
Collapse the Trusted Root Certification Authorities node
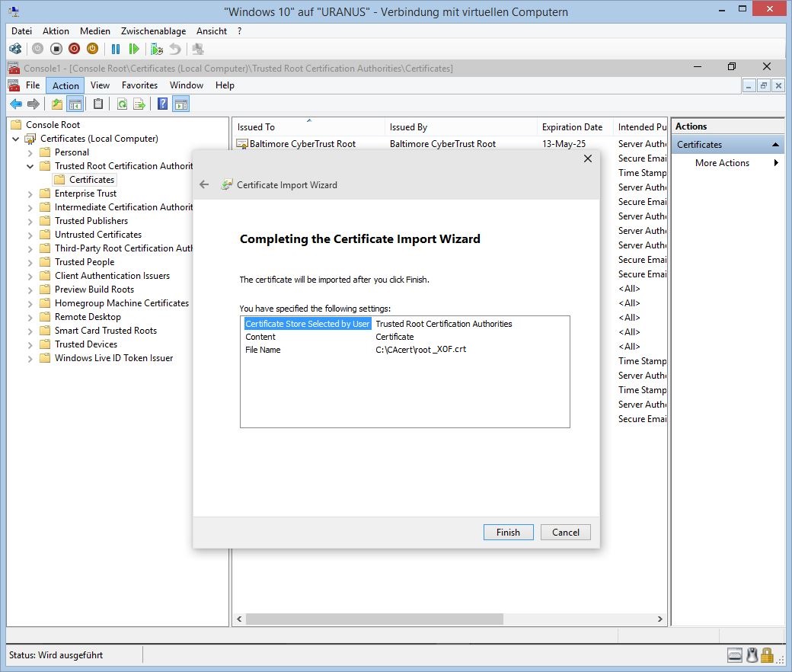30,166
